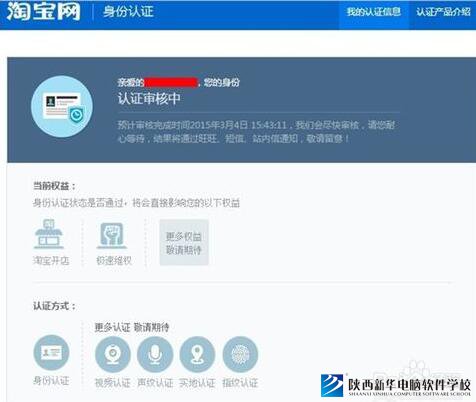Select the 实地认证 location pin icon
Screen dimensions: 476x402
pyautogui.click(x=197, y=354)
